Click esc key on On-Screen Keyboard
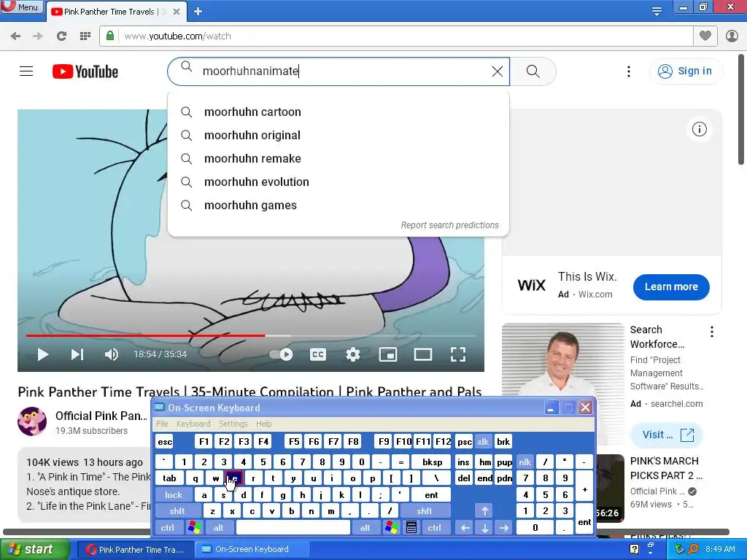The height and width of the screenshot is (560, 747). tap(165, 442)
